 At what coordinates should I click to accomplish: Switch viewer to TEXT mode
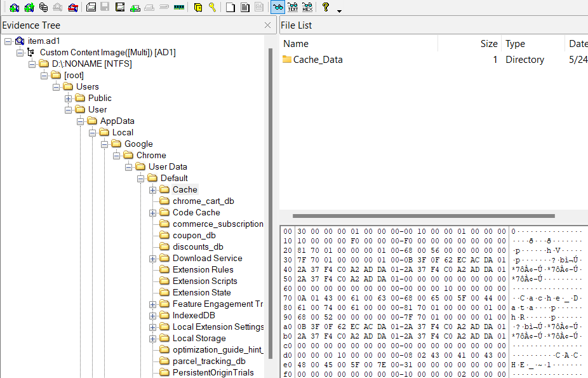[293, 7]
